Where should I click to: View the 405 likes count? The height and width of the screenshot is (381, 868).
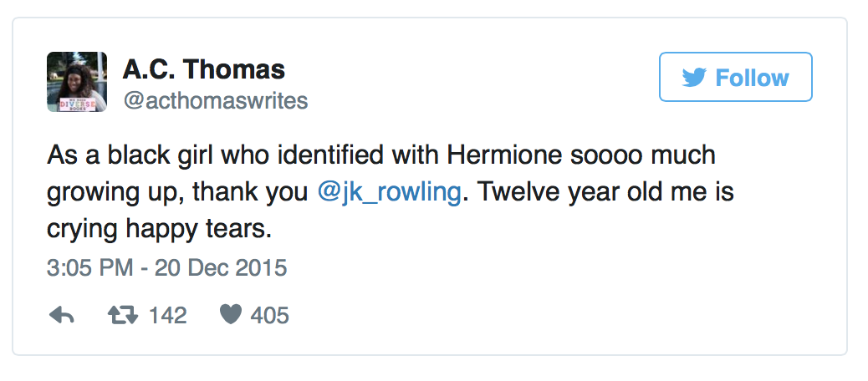[x=269, y=315]
